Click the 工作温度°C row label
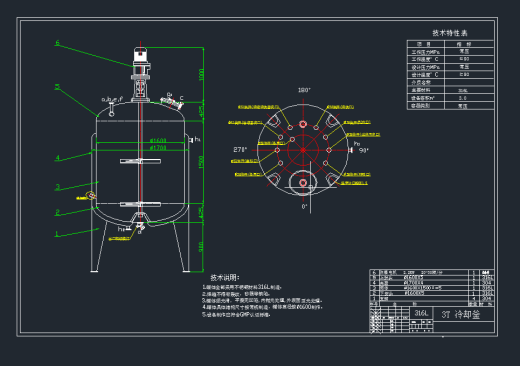 425,59
